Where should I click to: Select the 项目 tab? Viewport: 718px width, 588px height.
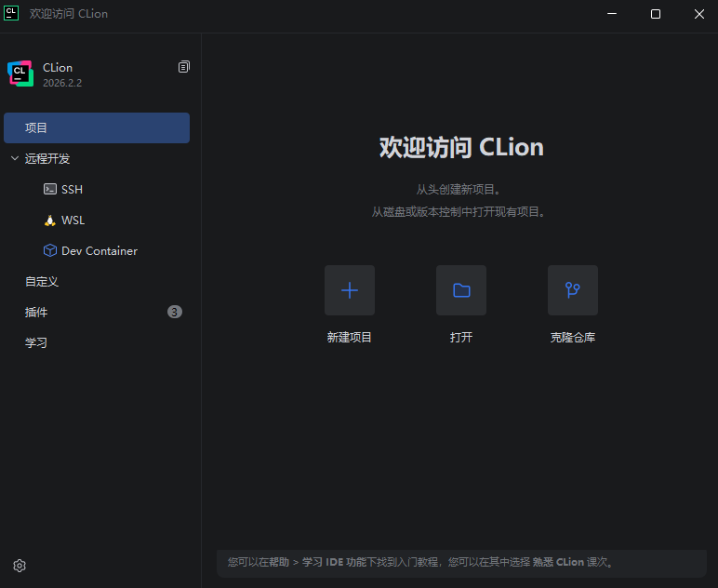(97, 127)
